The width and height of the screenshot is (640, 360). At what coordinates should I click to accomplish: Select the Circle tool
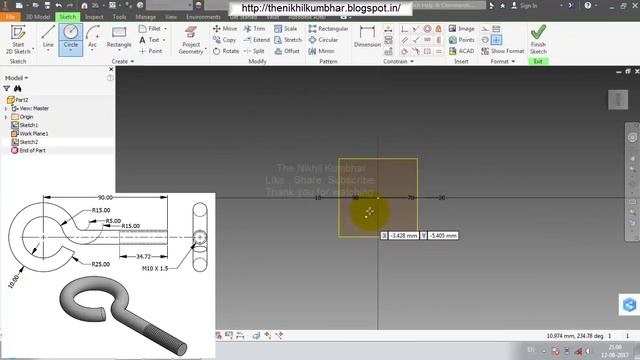(x=71, y=40)
